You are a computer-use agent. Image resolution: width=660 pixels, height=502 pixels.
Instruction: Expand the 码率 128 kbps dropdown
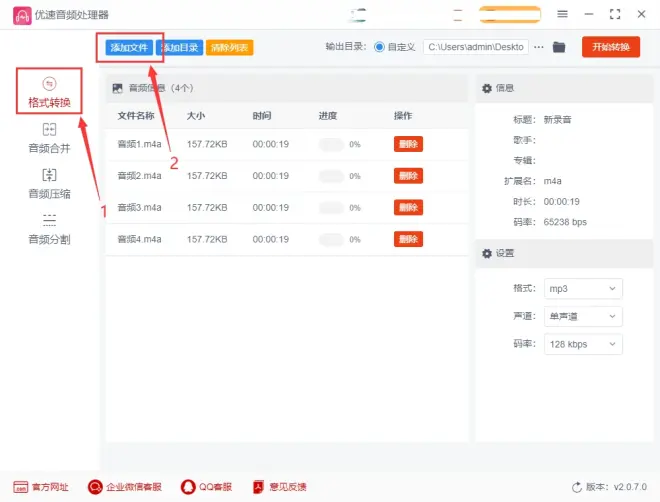click(583, 344)
